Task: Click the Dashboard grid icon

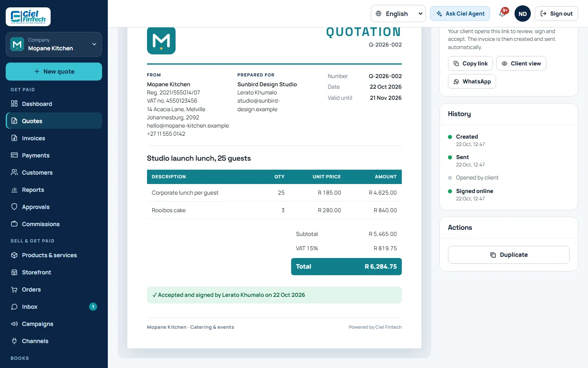Action: 14,104
